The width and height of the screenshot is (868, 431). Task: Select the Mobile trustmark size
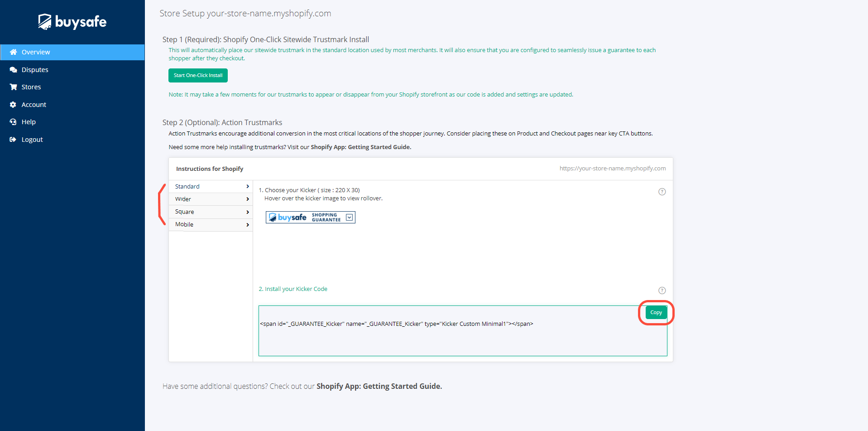[x=211, y=225]
